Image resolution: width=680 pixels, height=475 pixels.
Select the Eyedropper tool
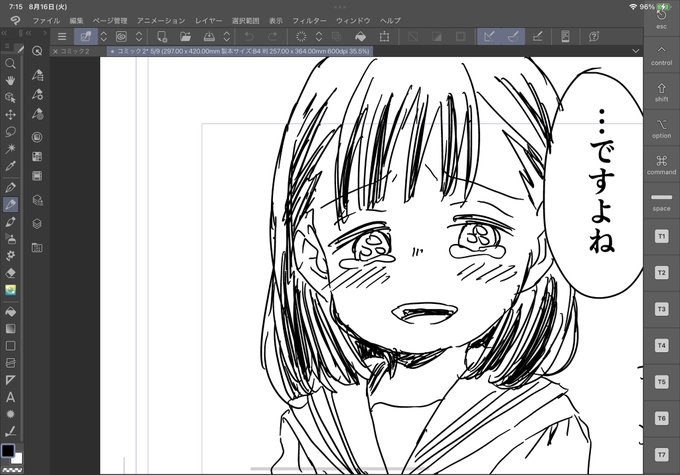pyautogui.click(x=10, y=166)
